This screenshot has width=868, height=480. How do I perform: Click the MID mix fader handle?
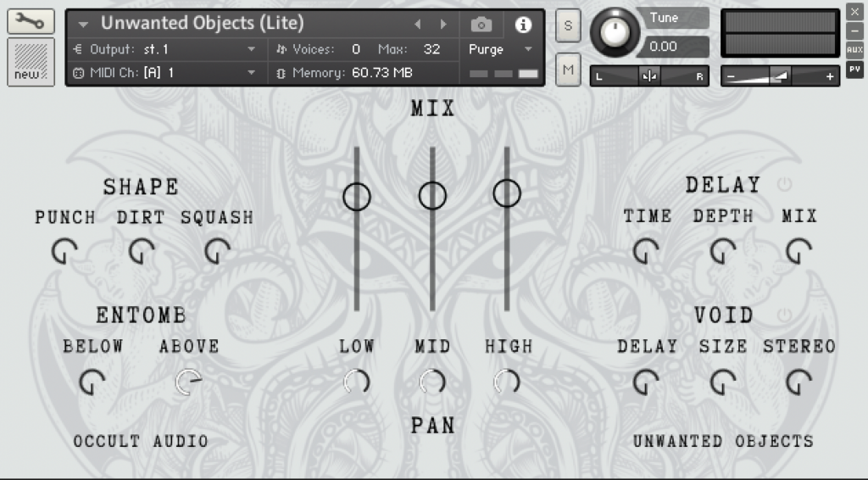432,195
